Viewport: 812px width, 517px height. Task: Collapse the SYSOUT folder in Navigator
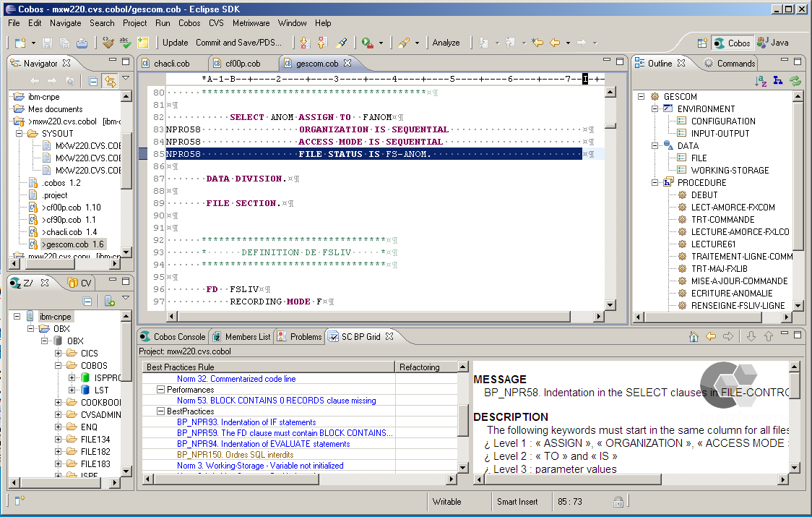[x=20, y=133]
